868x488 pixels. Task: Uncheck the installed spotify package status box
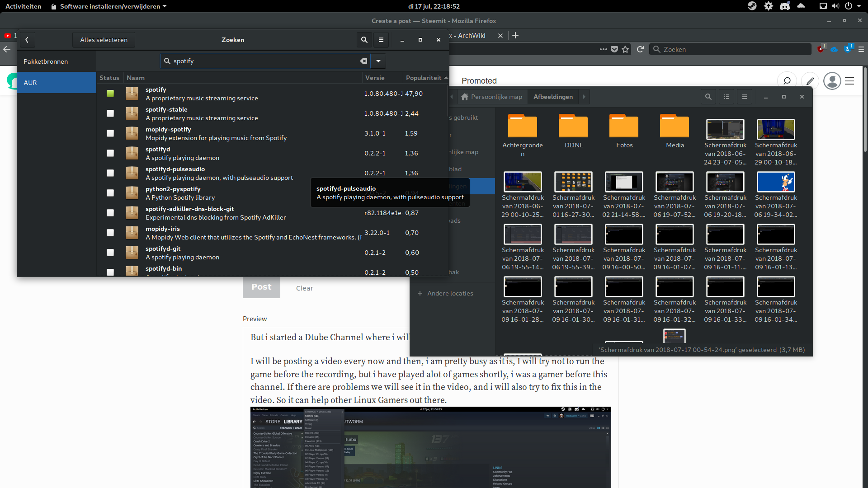110,94
